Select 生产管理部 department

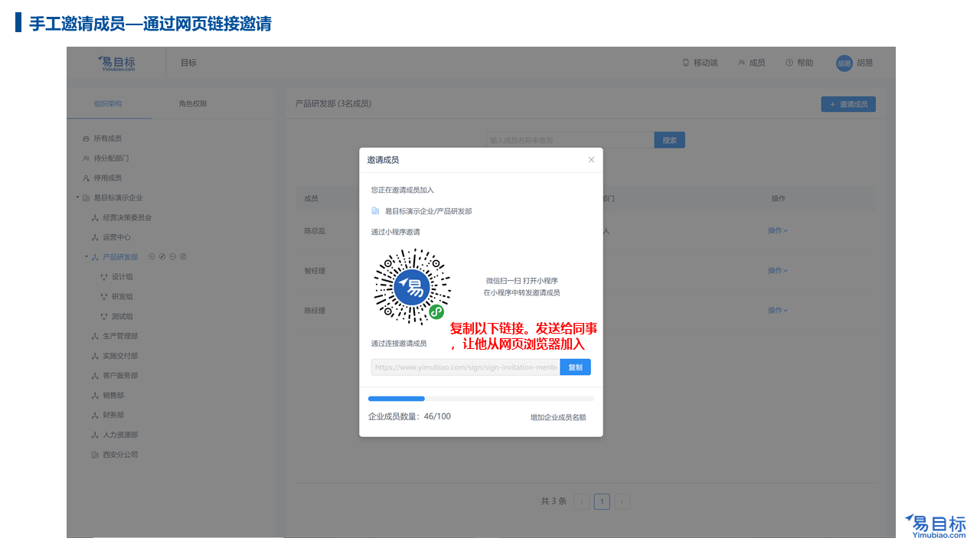120,336
